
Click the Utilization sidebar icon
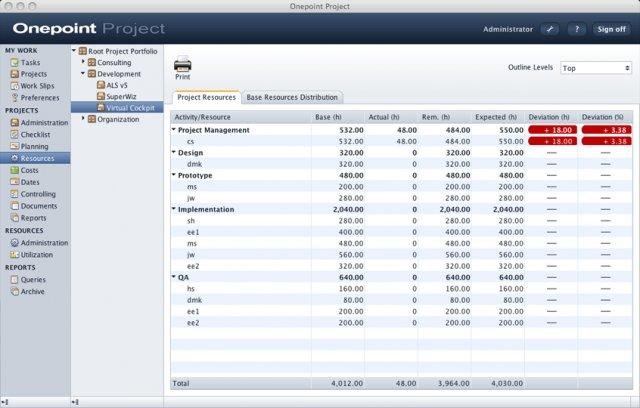click(x=15, y=255)
